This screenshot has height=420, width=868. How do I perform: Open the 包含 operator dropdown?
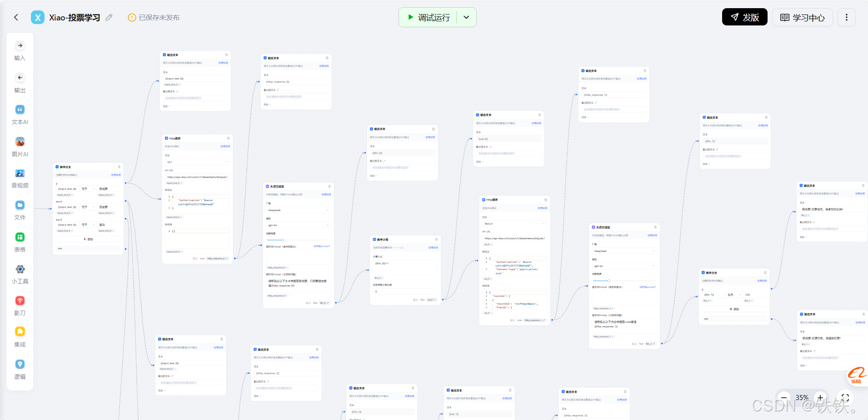(x=733, y=295)
